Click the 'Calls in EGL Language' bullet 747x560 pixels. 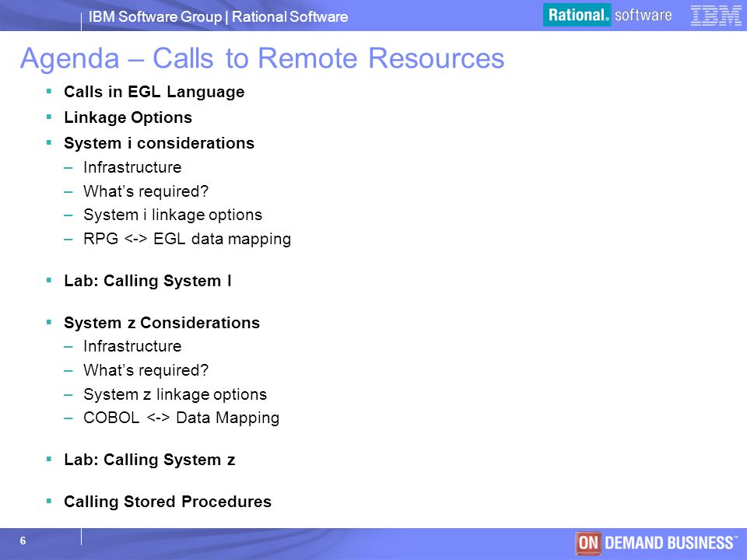pyautogui.click(x=154, y=92)
